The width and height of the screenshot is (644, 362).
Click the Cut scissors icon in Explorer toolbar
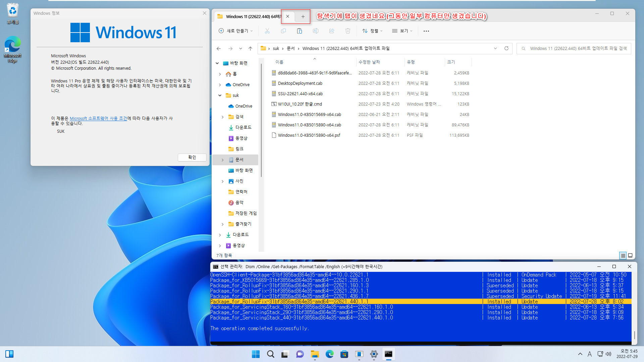click(x=267, y=31)
